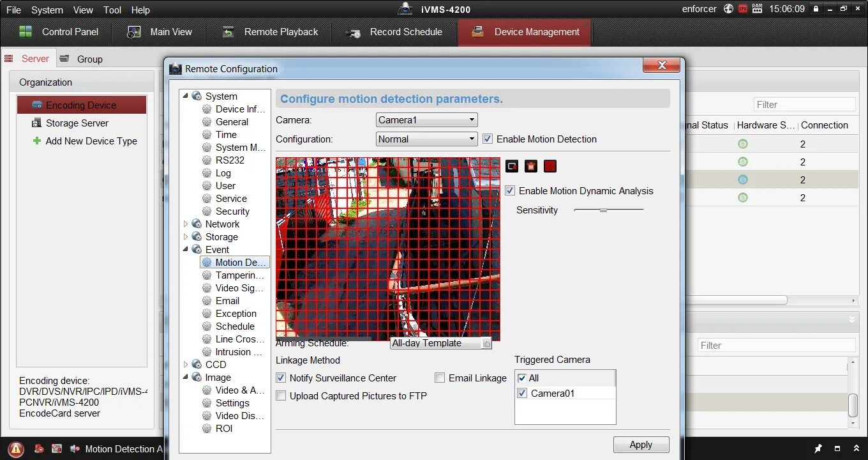Toggle the alarm sound mute icon
This screenshot has width=868, height=460.
pyautogui.click(x=75, y=449)
